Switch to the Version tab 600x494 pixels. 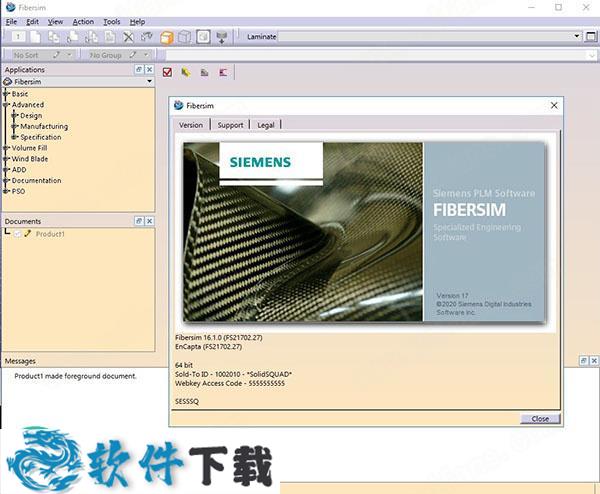pyautogui.click(x=191, y=125)
